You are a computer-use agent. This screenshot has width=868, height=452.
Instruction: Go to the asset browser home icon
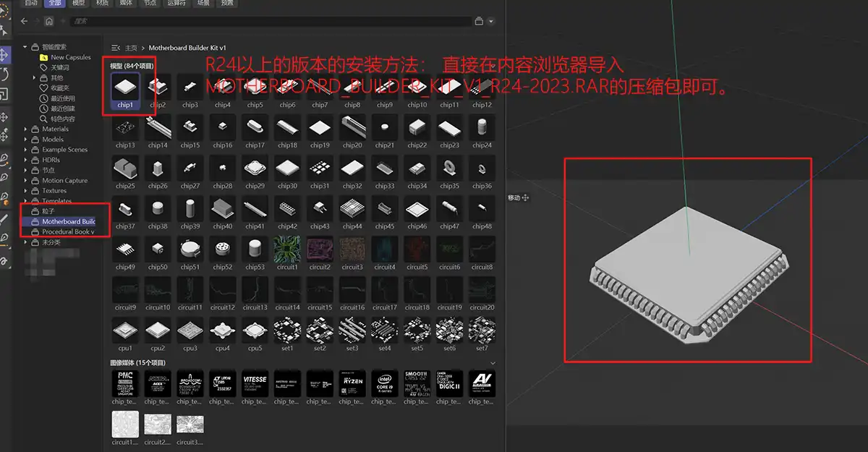click(48, 22)
